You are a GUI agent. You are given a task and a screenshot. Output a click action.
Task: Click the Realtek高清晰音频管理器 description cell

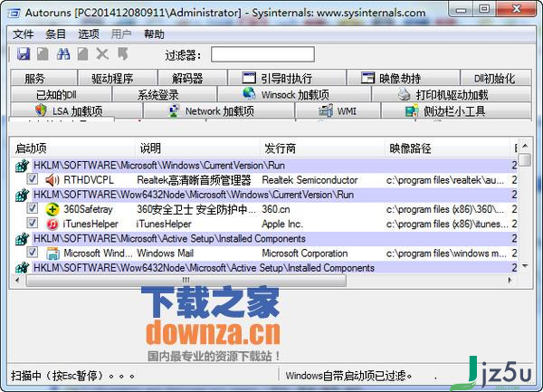(194, 180)
